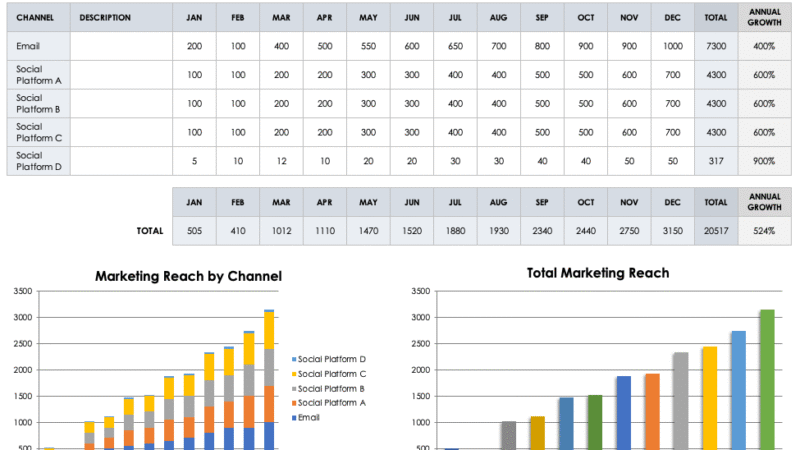Click monthly total 1880 for JUL

click(455, 231)
